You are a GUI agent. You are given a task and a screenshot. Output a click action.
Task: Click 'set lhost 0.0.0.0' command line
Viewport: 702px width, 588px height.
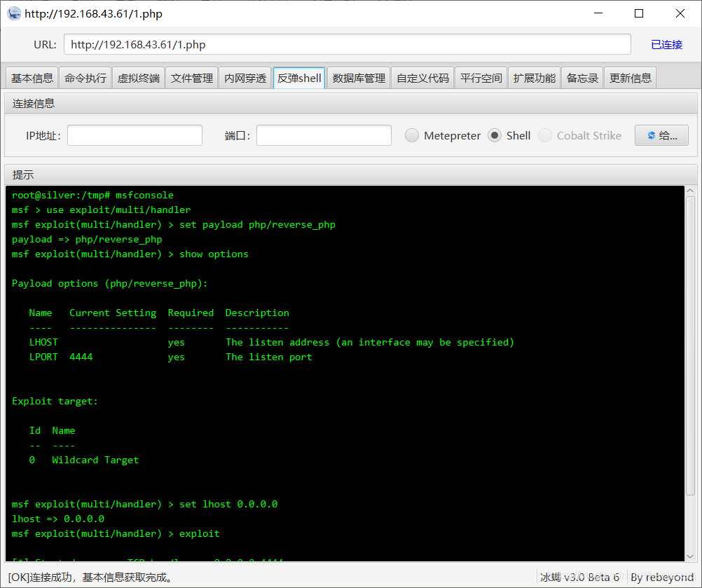[x=144, y=505]
